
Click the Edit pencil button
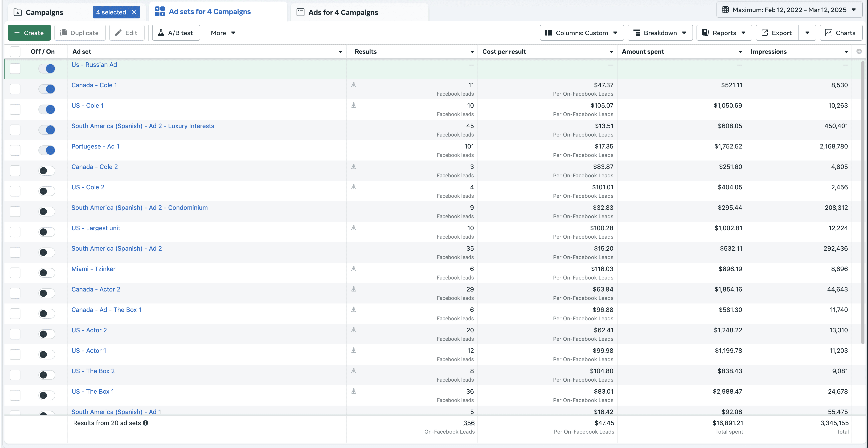[x=127, y=33]
